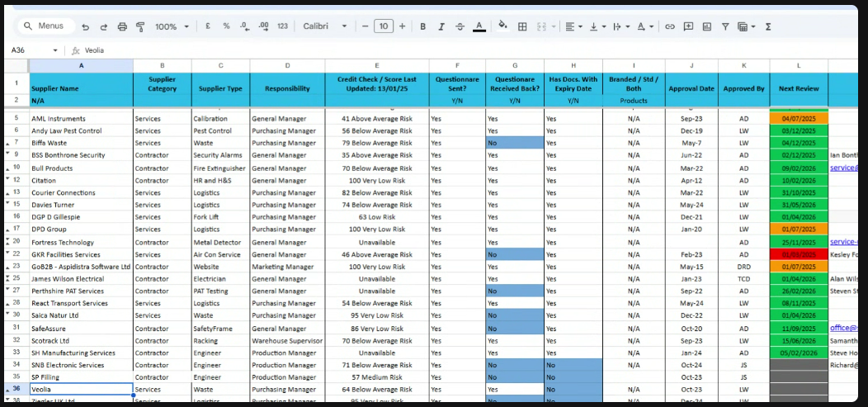
Task: Format selection as percent
Action: [x=226, y=26]
